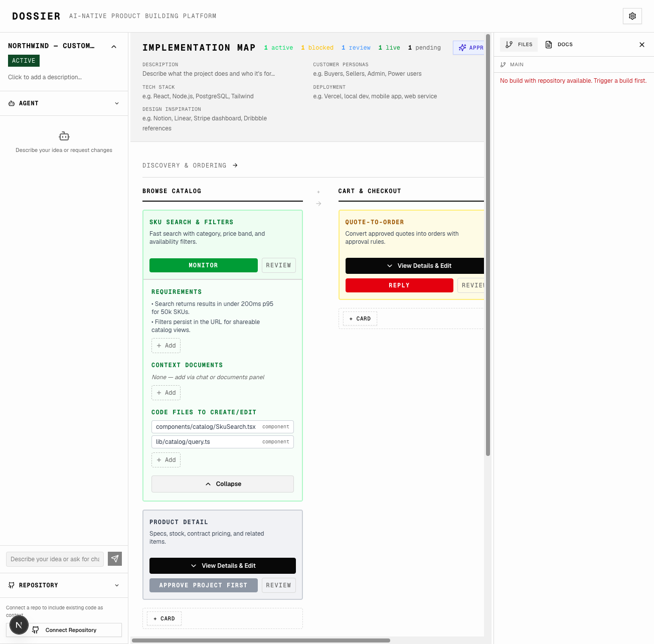Screen dimensions: 654x644
Task: Edit the Deployment field
Action: (x=375, y=96)
